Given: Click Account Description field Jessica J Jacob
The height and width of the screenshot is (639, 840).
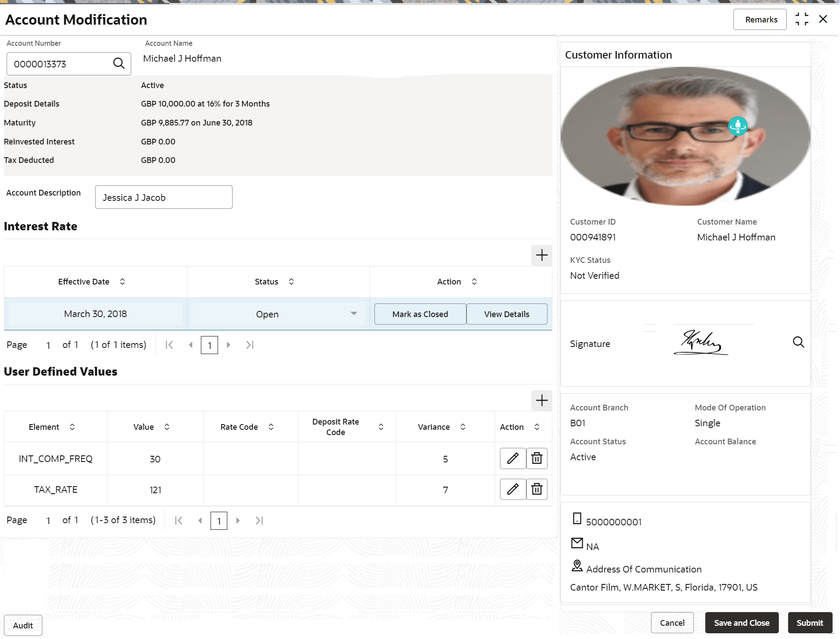Looking at the screenshot, I should (x=163, y=197).
